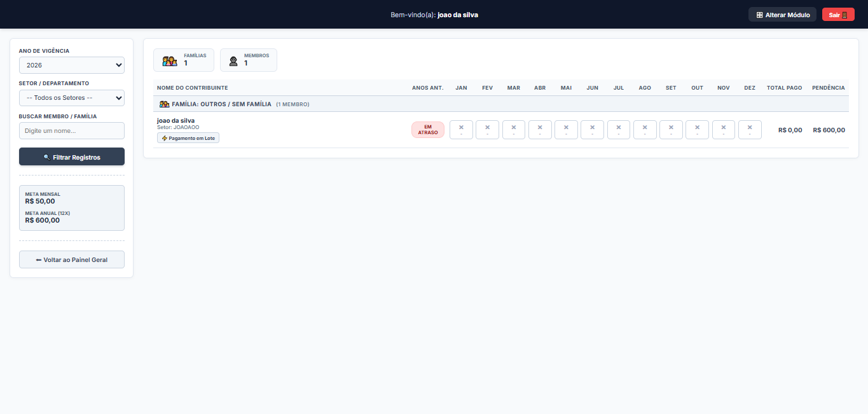The image size is (868, 414).
Task: Click the Anos Ant. column header
Action: [x=428, y=88]
